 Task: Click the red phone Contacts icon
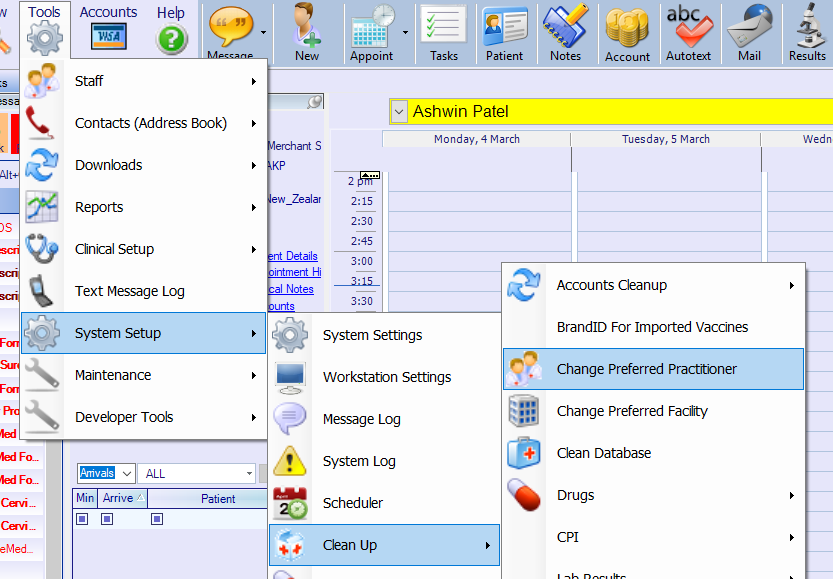coord(39,123)
